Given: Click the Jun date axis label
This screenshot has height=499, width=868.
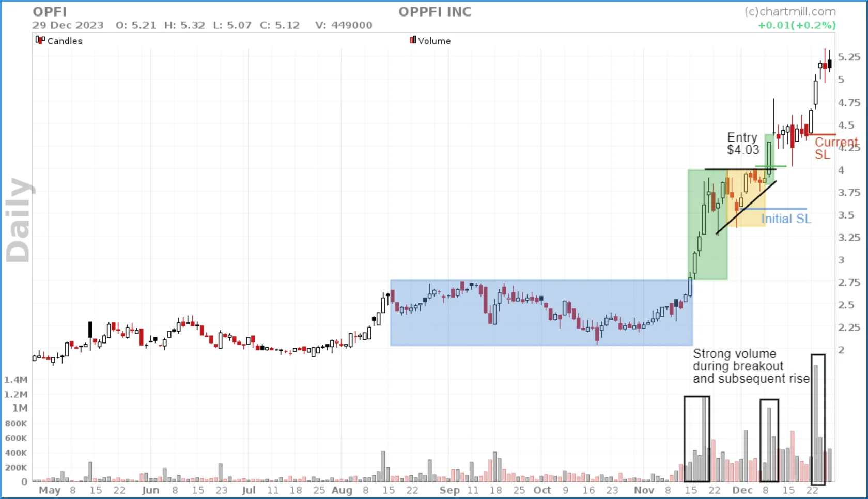Looking at the screenshot, I should point(150,490).
